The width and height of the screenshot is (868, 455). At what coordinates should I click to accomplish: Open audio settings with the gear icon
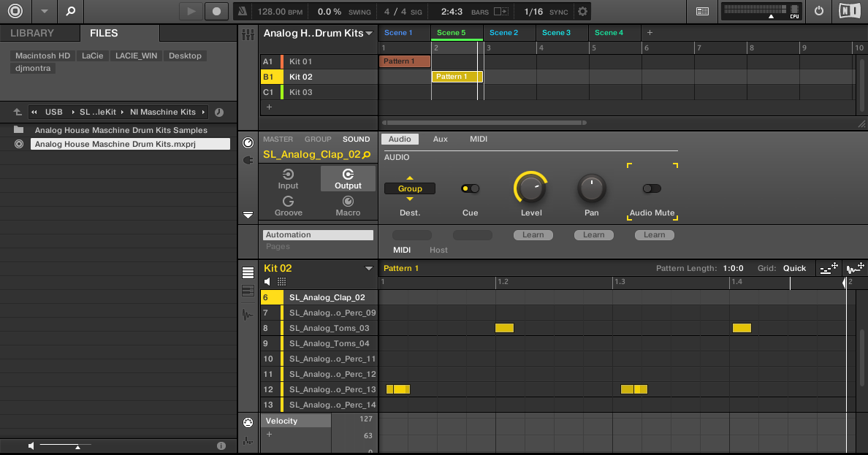pos(582,11)
